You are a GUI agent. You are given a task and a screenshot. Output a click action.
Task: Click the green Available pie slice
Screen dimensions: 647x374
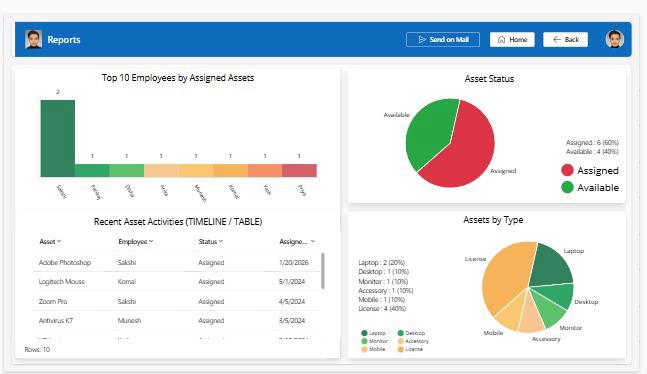point(429,132)
